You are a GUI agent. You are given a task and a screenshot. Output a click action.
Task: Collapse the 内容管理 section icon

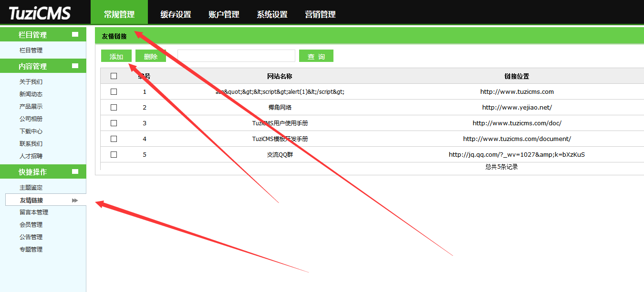75,66
